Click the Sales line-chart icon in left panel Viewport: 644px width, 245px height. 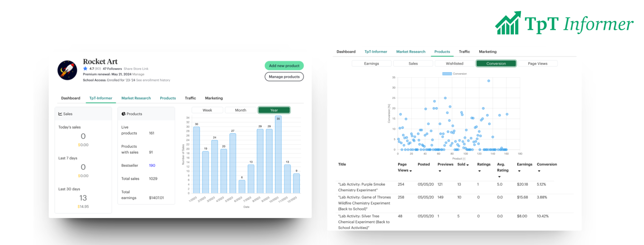pos(60,114)
